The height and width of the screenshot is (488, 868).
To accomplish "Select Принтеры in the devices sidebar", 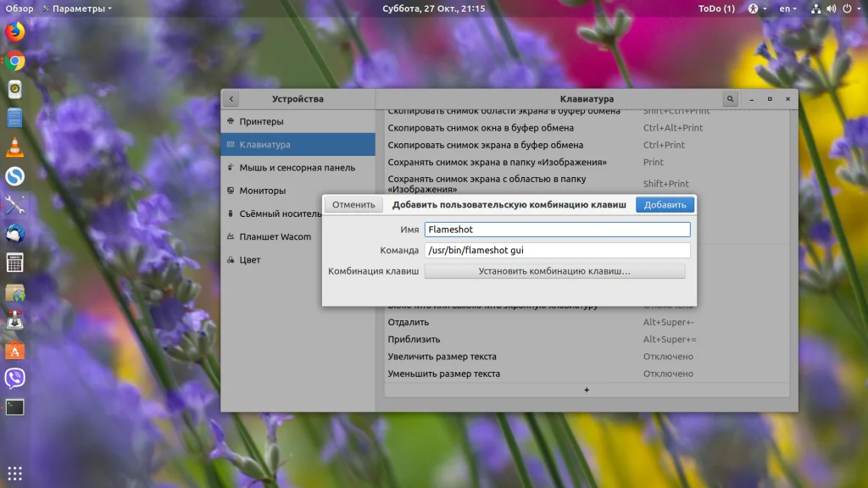I will (261, 122).
